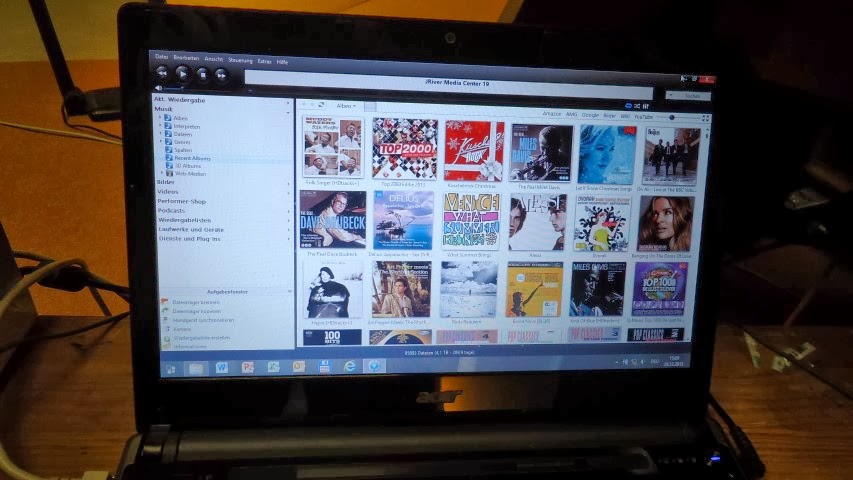Open the Ansicht menu
Screen dimensions: 853x480
213,59
